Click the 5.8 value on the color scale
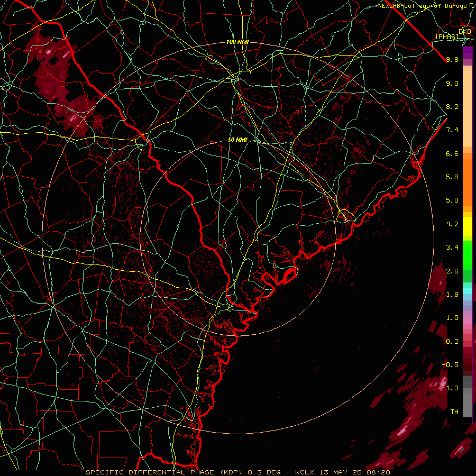The height and width of the screenshot is (476, 476). click(x=452, y=177)
